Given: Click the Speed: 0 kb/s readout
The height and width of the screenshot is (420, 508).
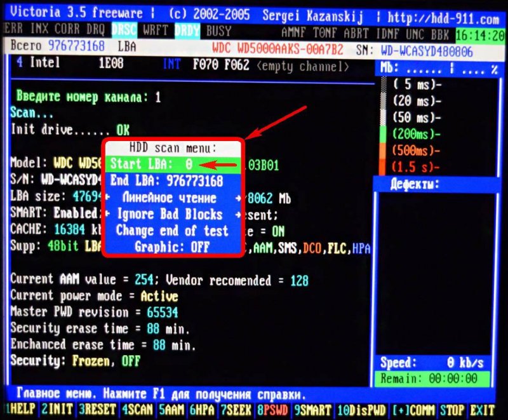Looking at the screenshot, I should pos(432,363).
